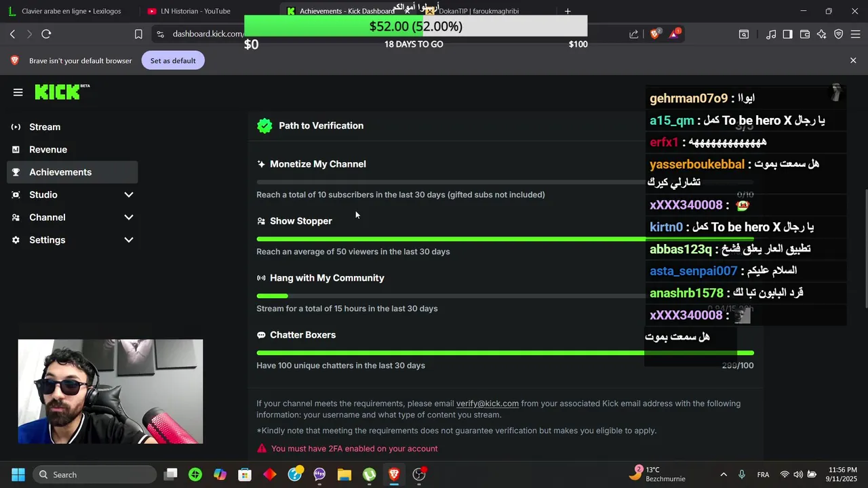
Task: Open the weather widget showing 13°C
Action: [656, 474]
